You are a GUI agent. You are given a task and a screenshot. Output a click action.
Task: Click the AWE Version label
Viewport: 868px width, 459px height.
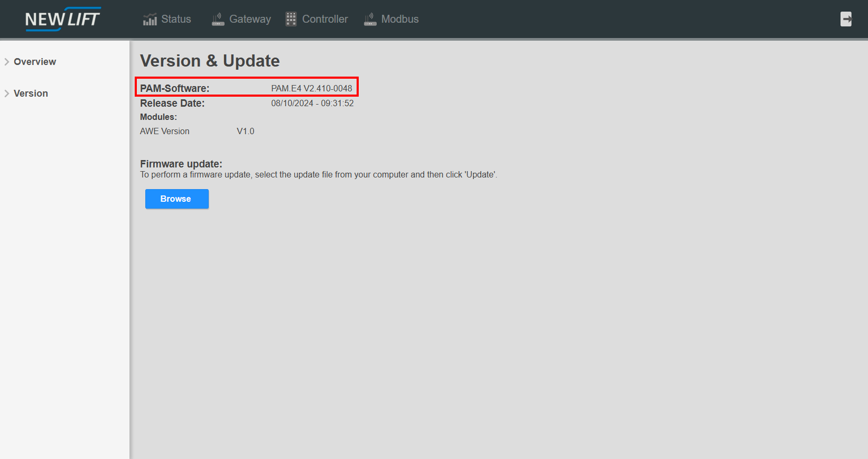coord(164,131)
